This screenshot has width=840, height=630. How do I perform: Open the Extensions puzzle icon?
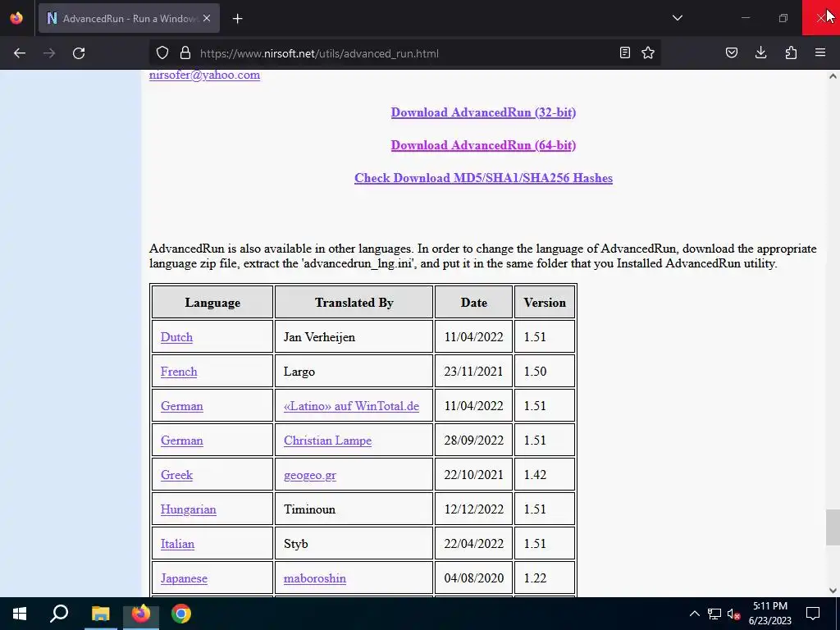[791, 52]
